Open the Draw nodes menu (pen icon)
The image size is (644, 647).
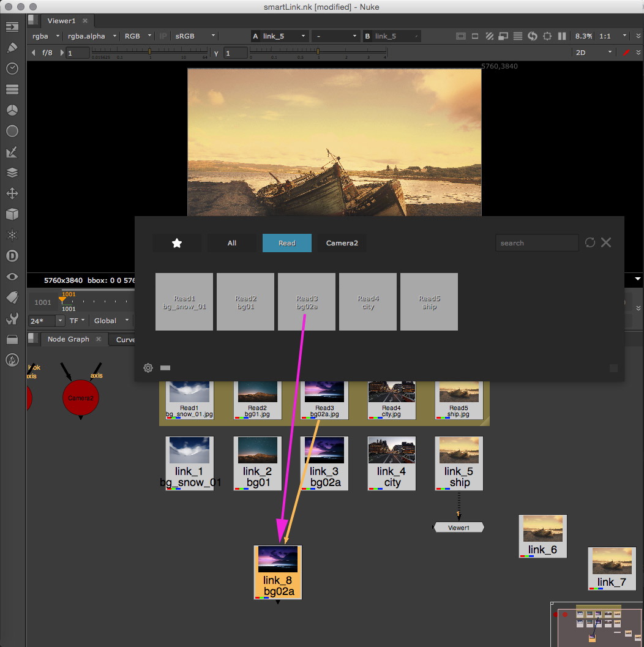point(12,48)
